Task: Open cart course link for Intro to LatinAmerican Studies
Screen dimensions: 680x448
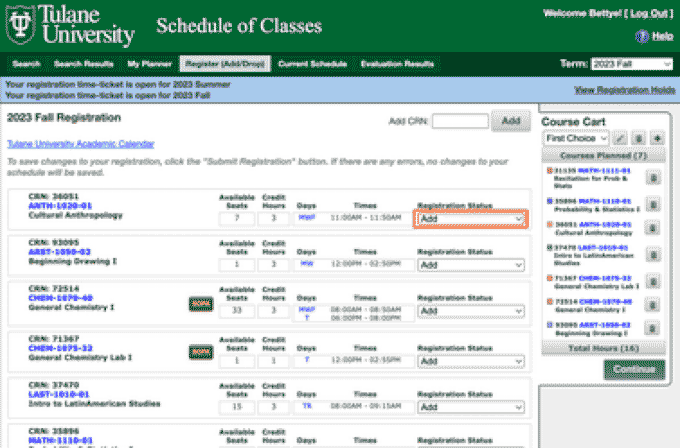Action: (x=603, y=248)
